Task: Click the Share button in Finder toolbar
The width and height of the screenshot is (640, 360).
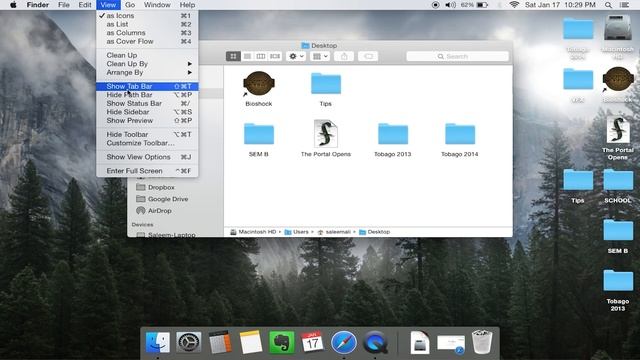Action: tap(344, 56)
